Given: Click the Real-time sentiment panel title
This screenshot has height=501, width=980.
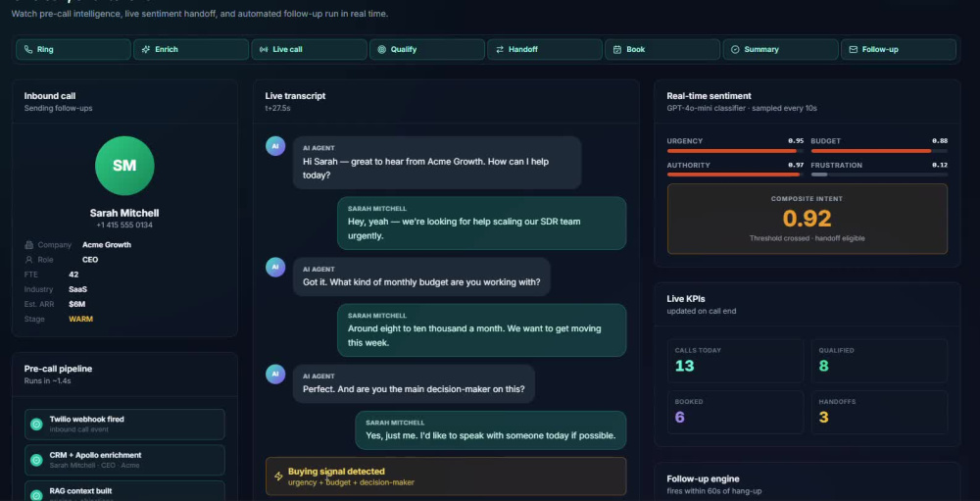Looking at the screenshot, I should (x=709, y=96).
